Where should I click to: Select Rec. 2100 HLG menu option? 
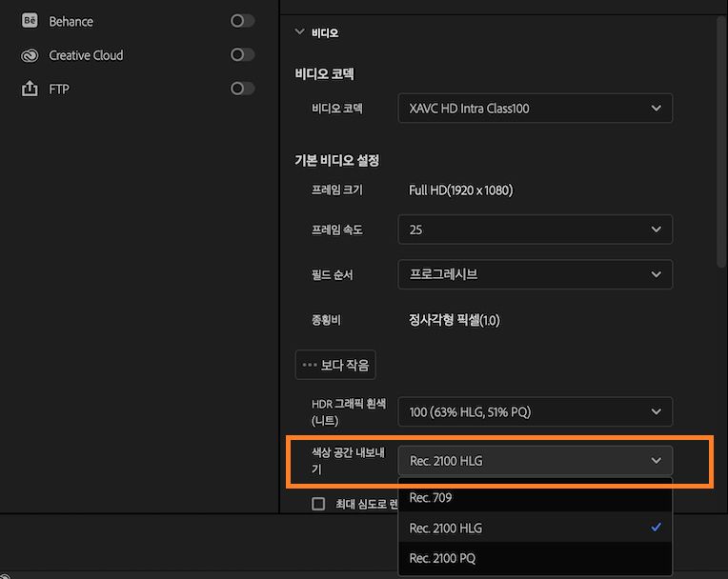pos(535,528)
